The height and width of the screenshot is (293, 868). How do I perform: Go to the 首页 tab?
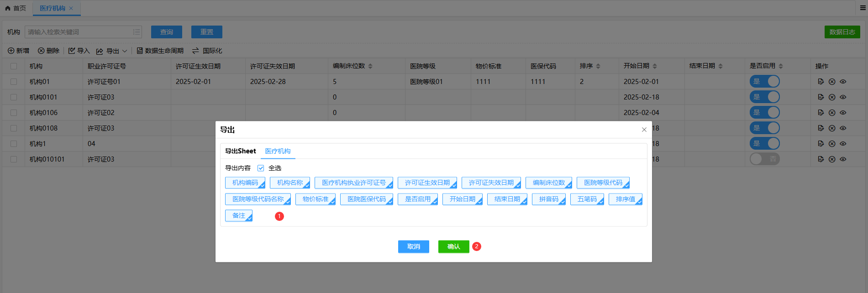(16, 8)
